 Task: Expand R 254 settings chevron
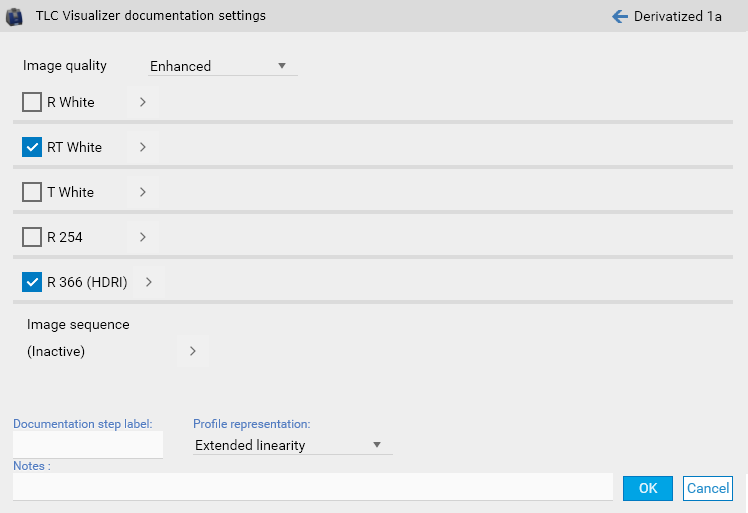pos(142,237)
